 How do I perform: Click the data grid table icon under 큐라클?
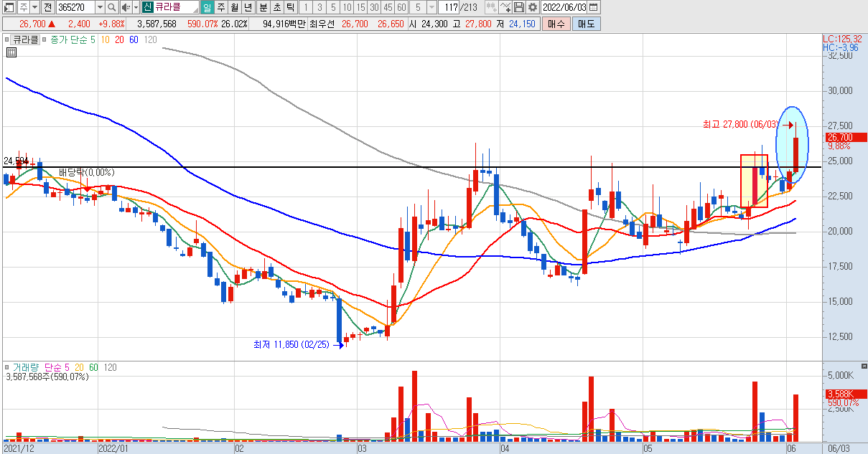[x=11, y=52]
